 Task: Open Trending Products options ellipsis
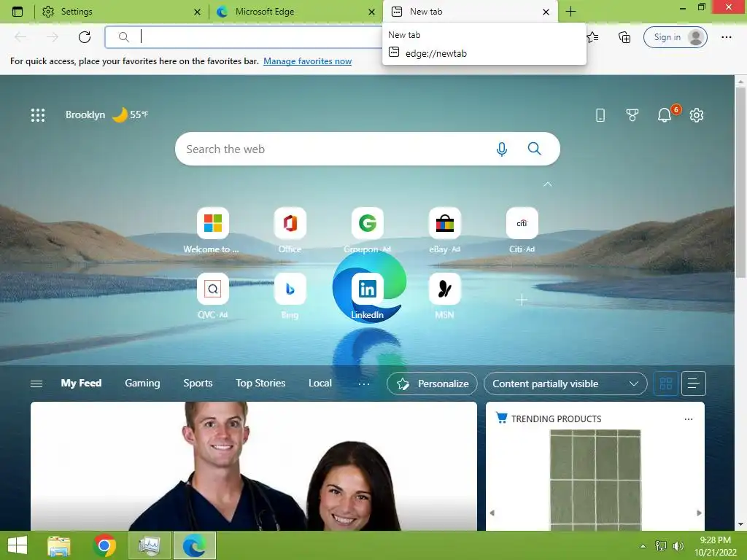click(x=689, y=419)
